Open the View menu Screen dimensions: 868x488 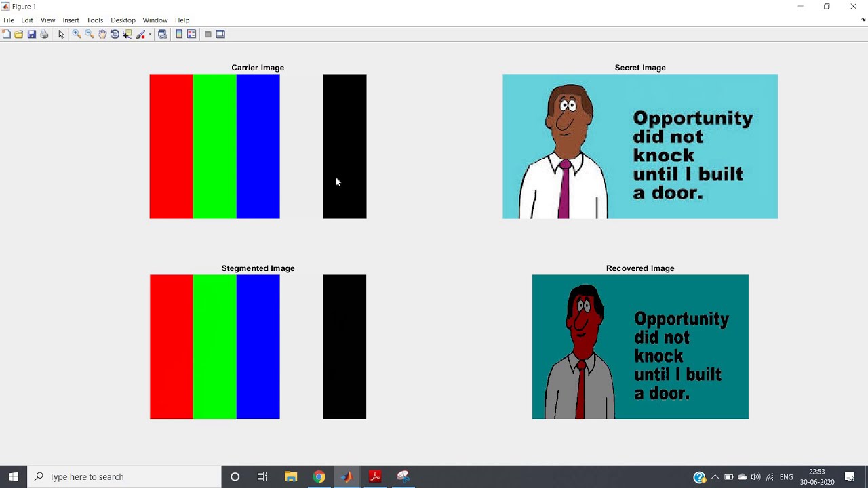[x=47, y=20]
